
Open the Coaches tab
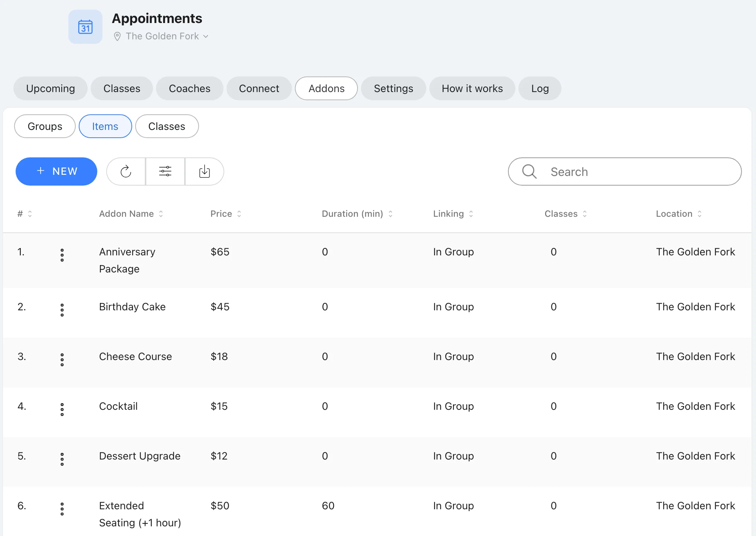tap(190, 88)
